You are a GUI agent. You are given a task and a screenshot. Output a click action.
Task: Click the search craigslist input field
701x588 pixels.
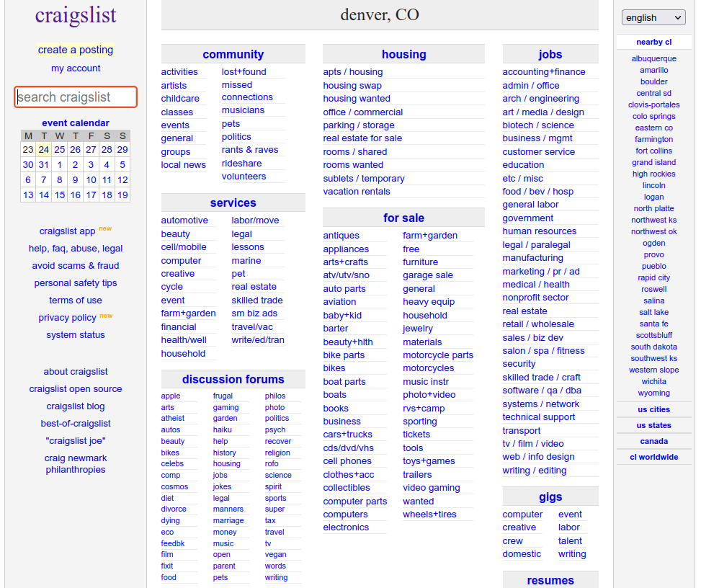tap(76, 97)
